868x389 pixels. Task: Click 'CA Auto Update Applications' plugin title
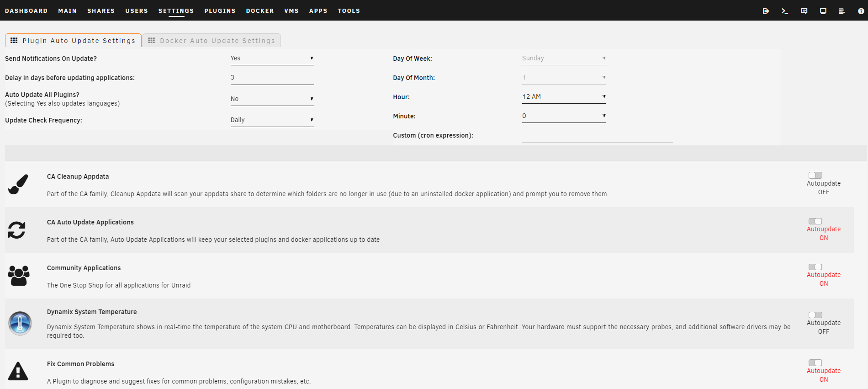point(90,222)
